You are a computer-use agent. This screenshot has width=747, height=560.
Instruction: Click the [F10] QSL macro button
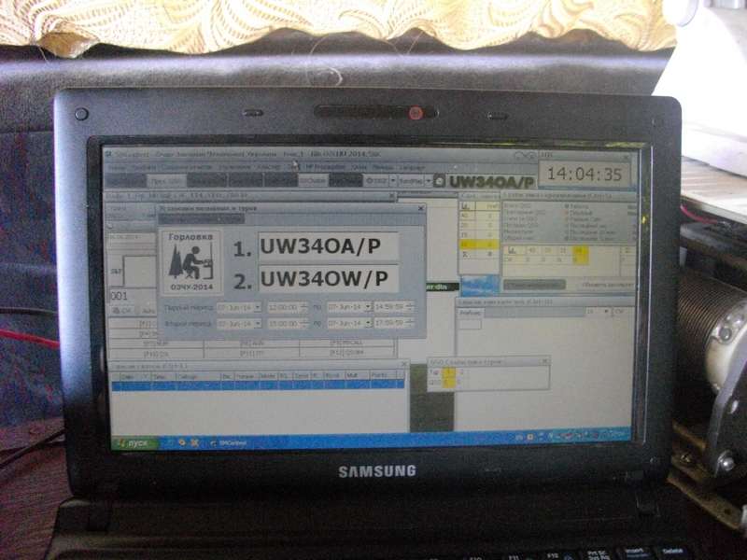coord(156,354)
